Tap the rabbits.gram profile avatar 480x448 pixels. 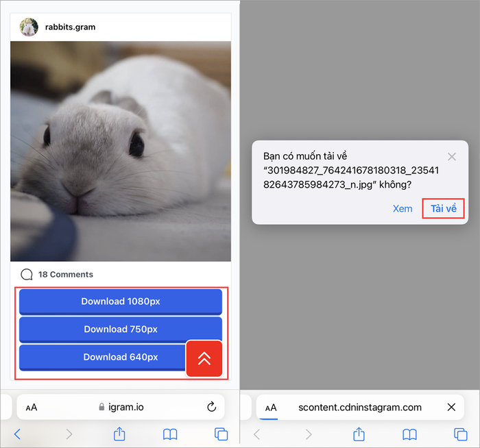click(x=29, y=27)
